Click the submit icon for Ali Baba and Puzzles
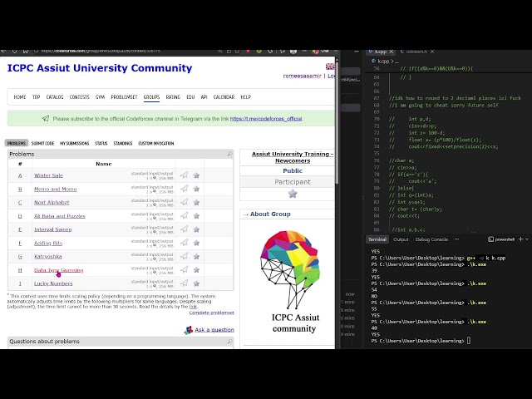 tap(184, 215)
